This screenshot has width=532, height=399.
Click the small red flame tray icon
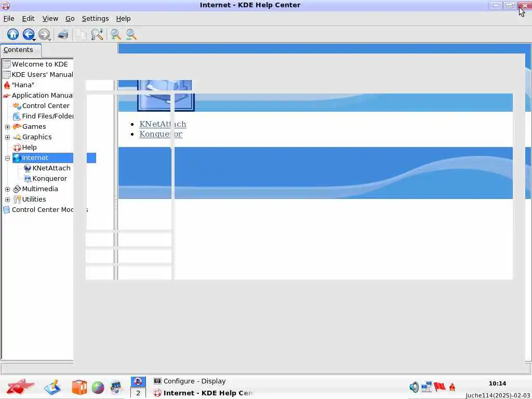tap(452, 387)
